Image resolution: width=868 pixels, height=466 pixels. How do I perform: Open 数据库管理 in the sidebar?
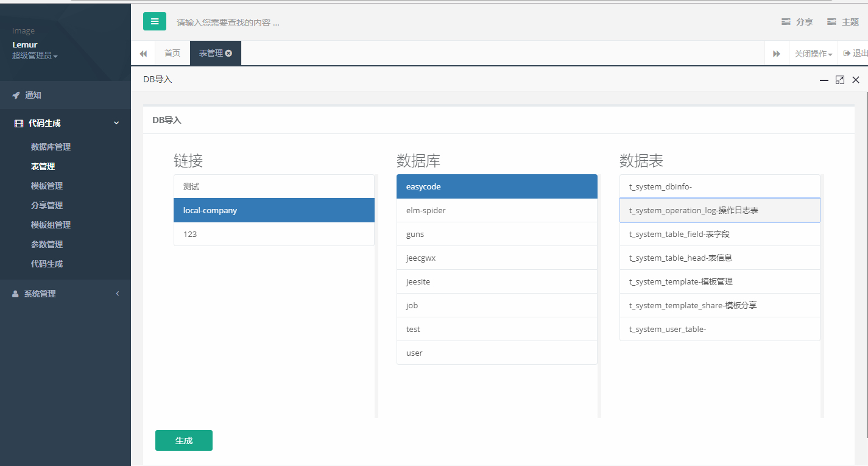tap(51, 147)
